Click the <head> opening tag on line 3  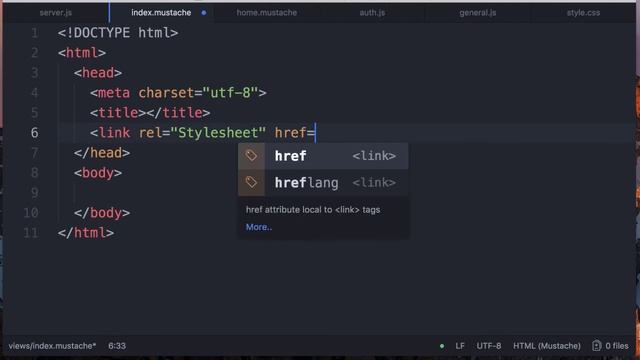pyautogui.click(x=98, y=73)
